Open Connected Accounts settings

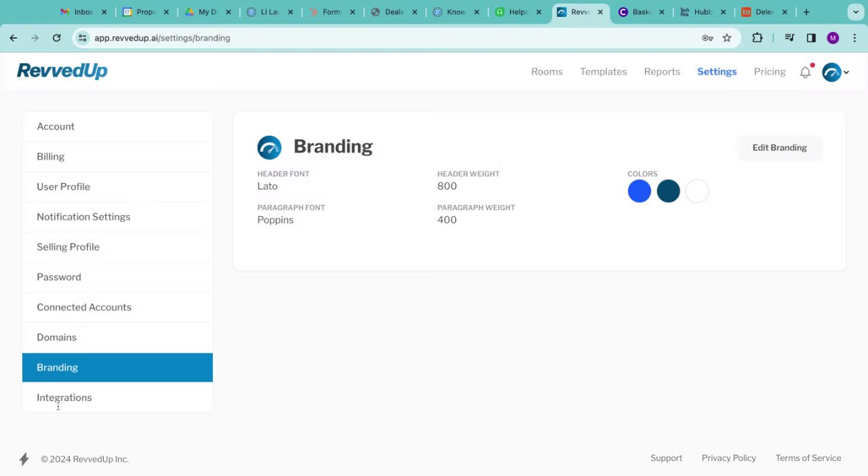coord(117,307)
